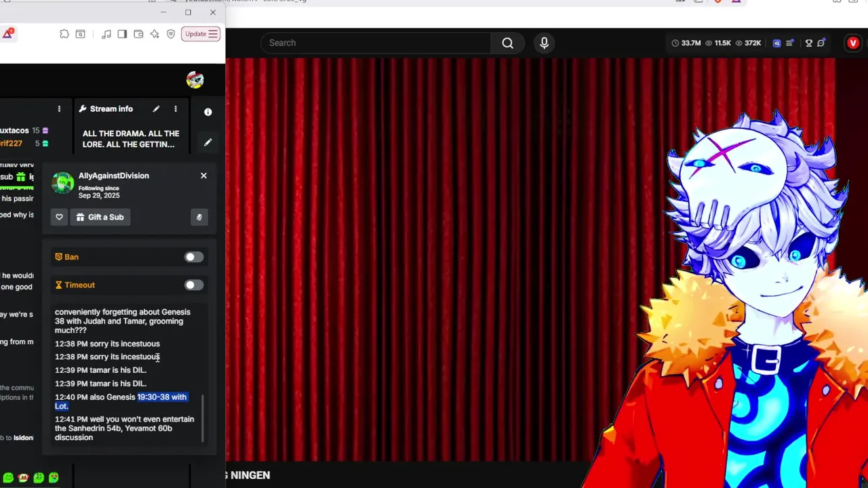Click the AllyAgainstDivision username

click(114, 176)
